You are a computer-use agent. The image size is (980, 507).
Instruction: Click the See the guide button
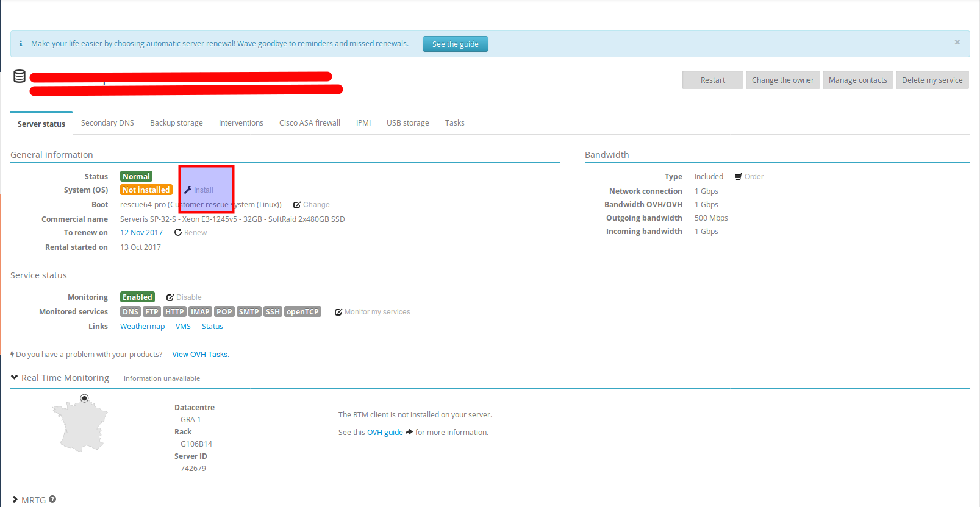click(455, 44)
